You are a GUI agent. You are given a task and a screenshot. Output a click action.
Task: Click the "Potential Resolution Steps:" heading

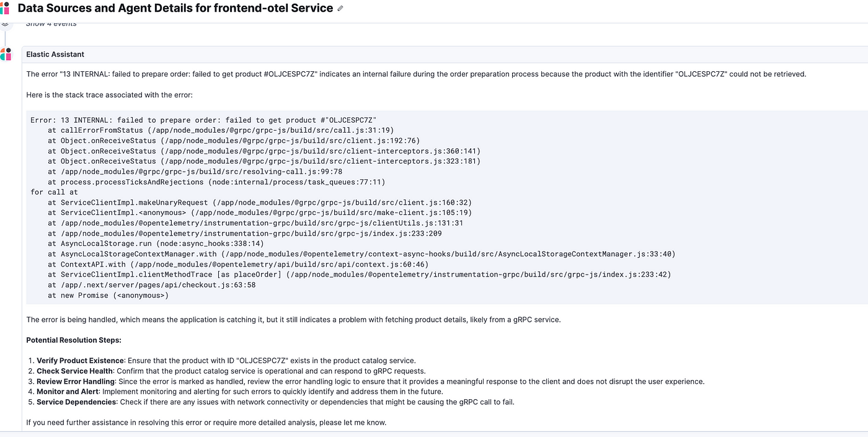tap(74, 340)
